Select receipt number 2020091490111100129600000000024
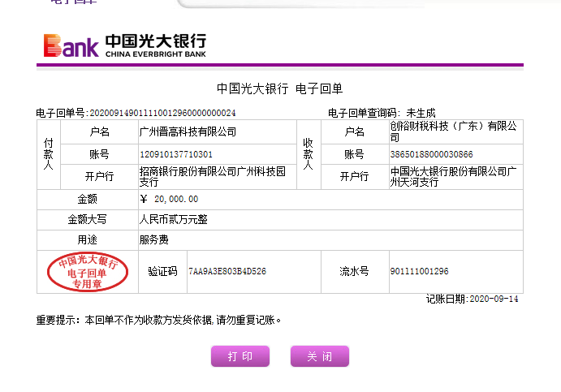Viewport: 561px width, 392px height. click(x=162, y=113)
